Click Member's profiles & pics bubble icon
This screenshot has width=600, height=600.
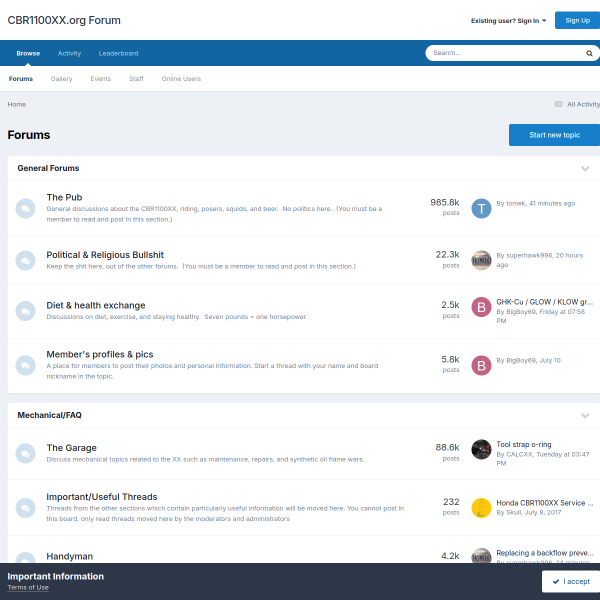[x=26, y=365]
